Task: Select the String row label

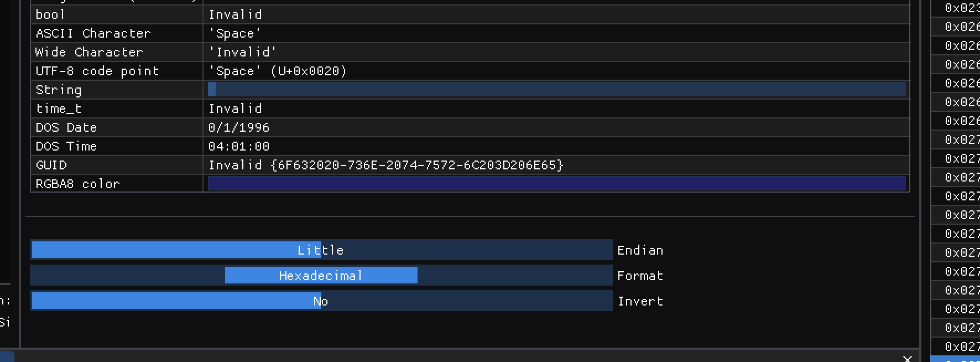Action: tap(59, 89)
